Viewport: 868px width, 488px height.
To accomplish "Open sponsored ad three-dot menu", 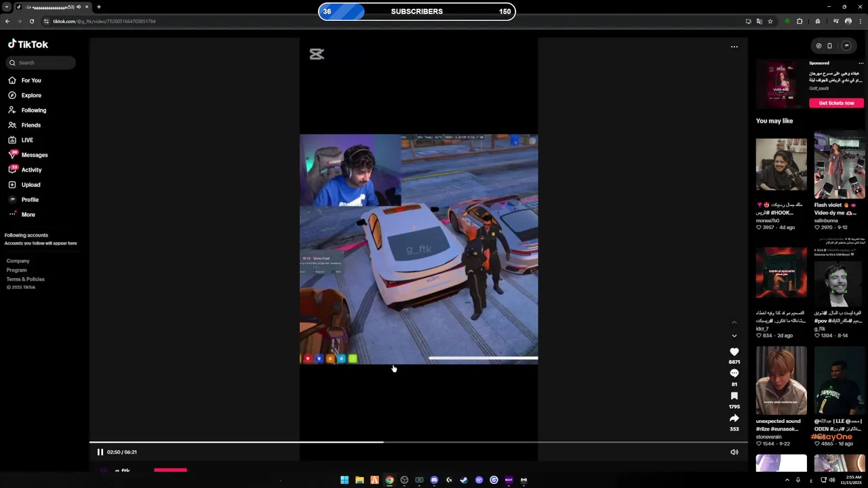I will point(861,63).
